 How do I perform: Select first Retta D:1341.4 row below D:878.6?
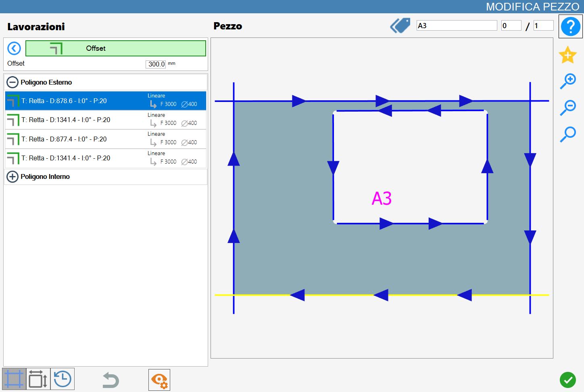106,120
